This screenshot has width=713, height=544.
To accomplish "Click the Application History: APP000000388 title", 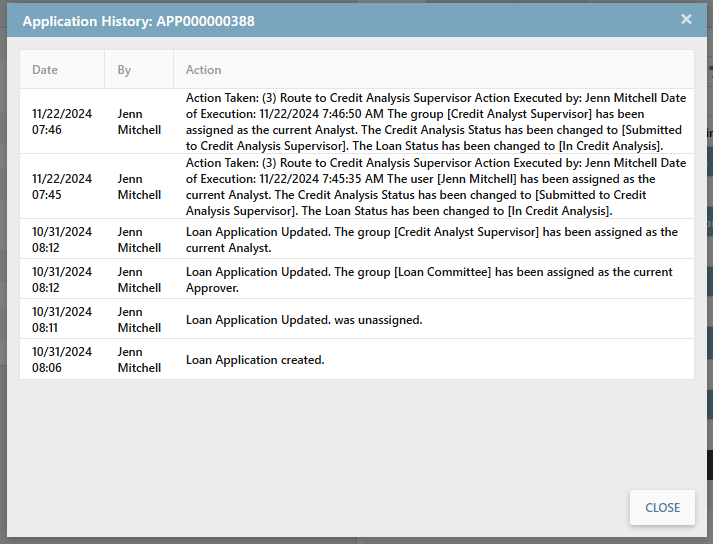I will [x=138, y=20].
